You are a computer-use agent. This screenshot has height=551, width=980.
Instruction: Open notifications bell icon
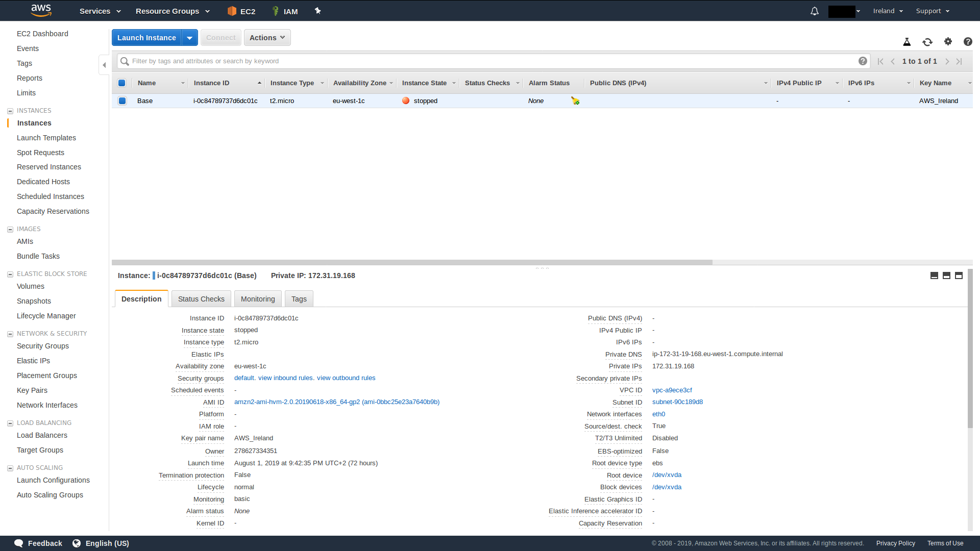point(815,11)
